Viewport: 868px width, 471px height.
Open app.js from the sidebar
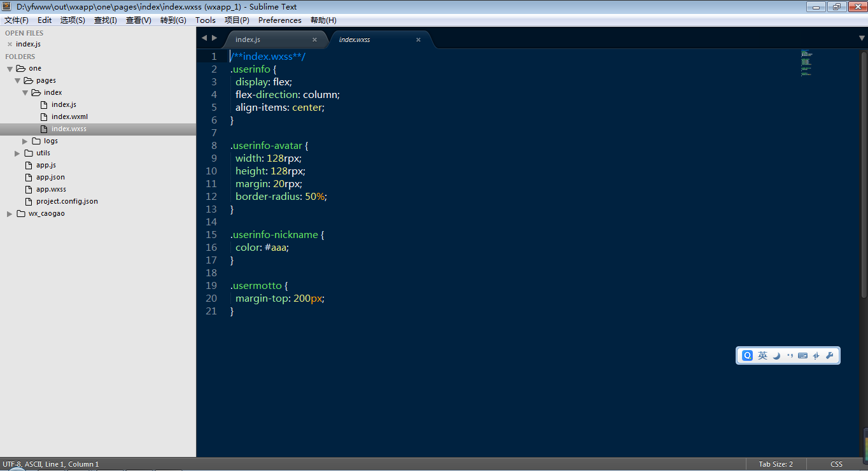point(46,165)
